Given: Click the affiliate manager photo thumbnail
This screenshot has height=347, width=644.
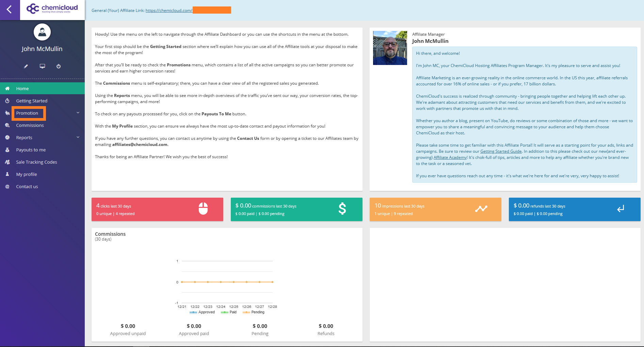Looking at the screenshot, I should pyautogui.click(x=390, y=48).
